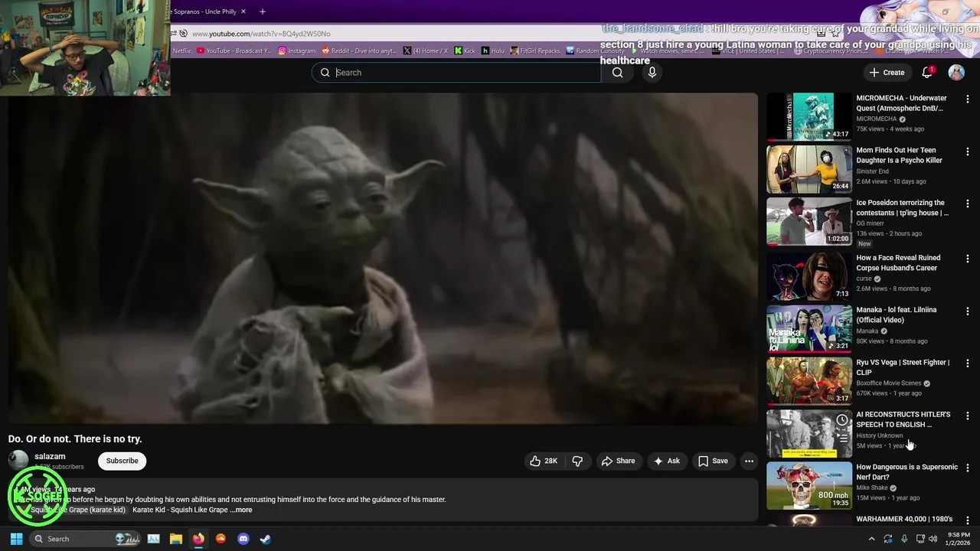The width and height of the screenshot is (980, 551).
Task: Click the Share button
Action: point(618,461)
